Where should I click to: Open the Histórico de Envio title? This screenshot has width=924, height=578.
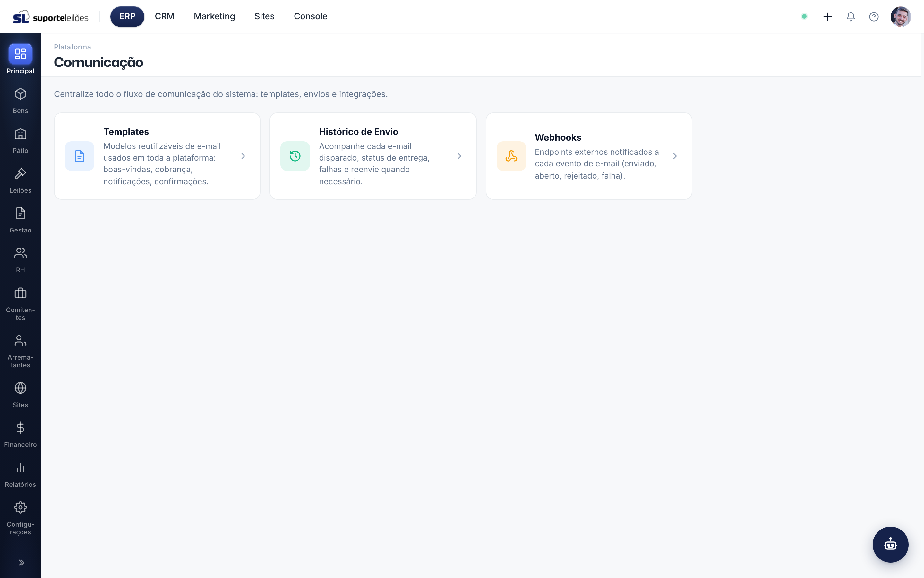click(358, 132)
